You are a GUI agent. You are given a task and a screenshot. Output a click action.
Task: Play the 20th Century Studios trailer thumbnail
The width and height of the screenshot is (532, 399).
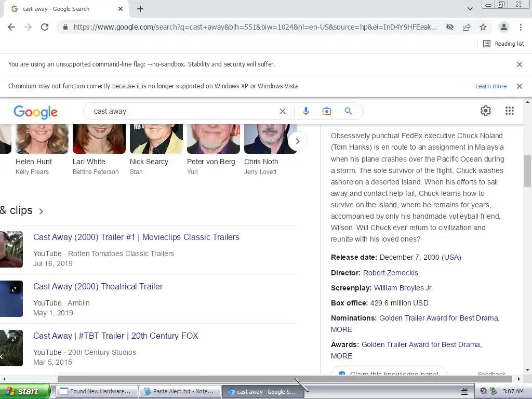[x=11, y=348]
